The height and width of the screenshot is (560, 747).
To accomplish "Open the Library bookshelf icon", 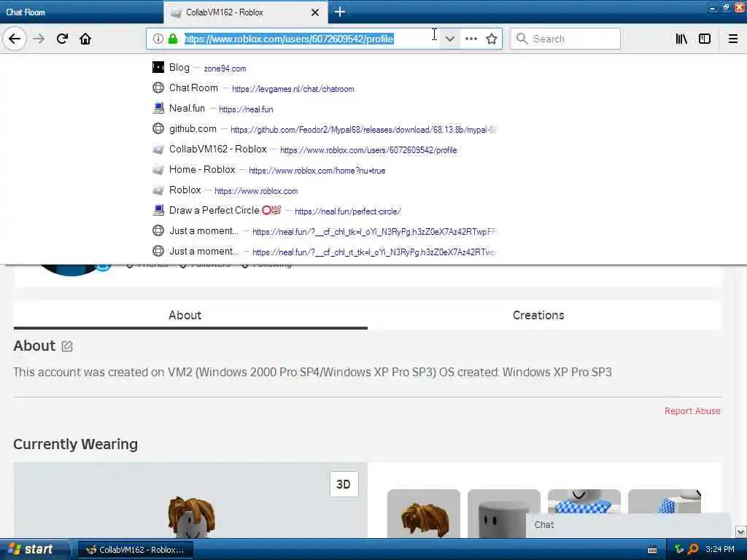I will [x=681, y=39].
